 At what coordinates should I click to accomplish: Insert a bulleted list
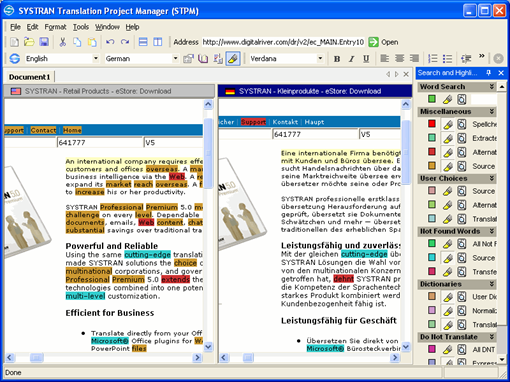click(447, 59)
